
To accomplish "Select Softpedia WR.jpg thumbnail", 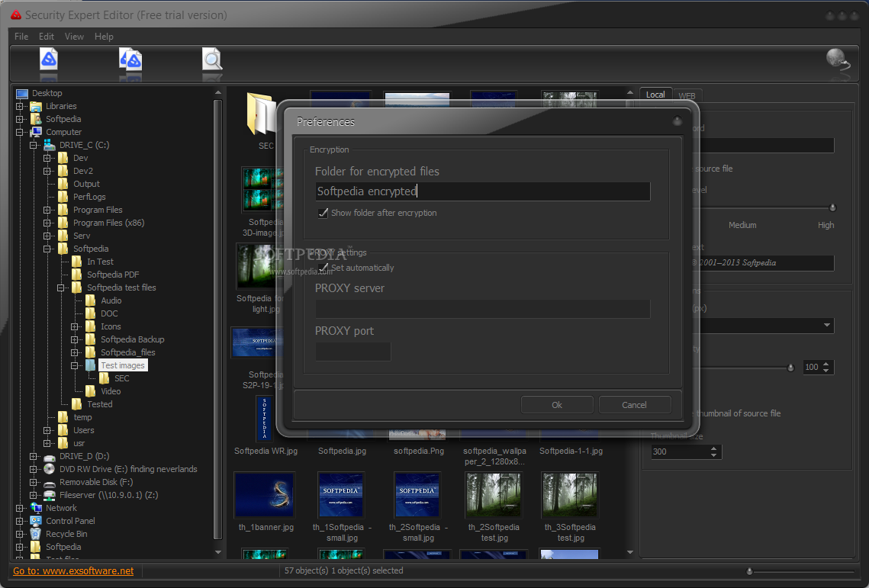I will pos(265,419).
